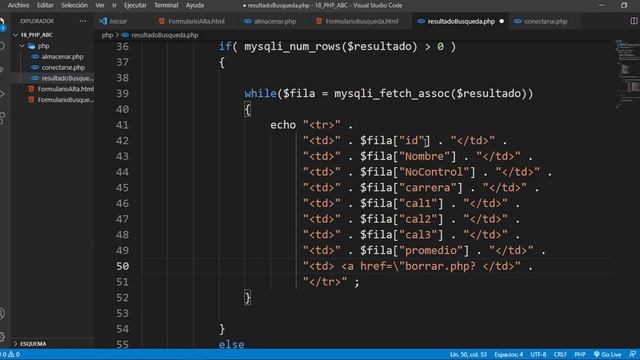Click the php breadcrumb segment
Image resolution: width=640 pixels, height=360 pixels.
(x=107, y=35)
